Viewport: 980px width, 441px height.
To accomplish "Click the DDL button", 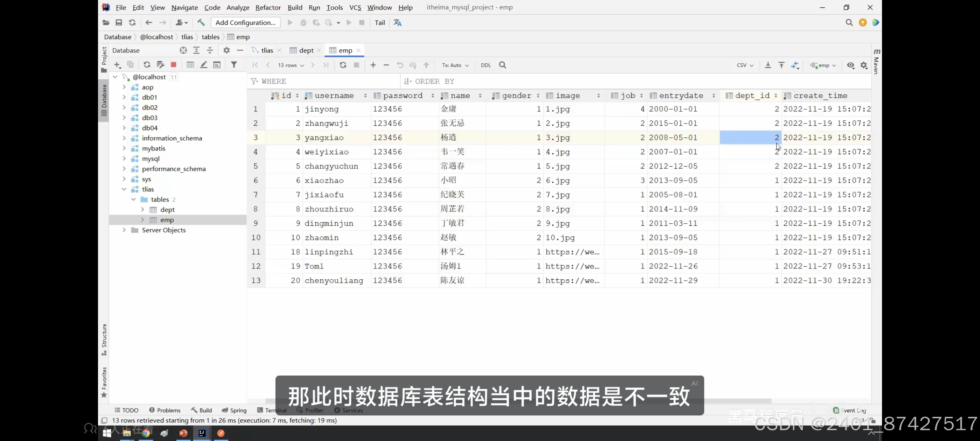I will tap(485, 65).
